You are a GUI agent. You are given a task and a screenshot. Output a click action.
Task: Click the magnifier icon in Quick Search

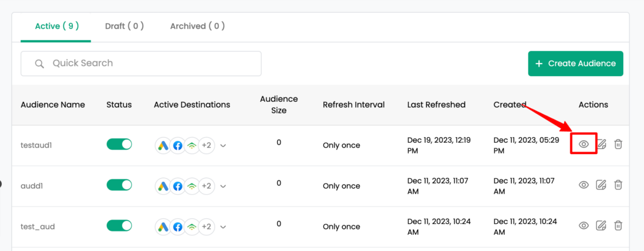point(40,64)
